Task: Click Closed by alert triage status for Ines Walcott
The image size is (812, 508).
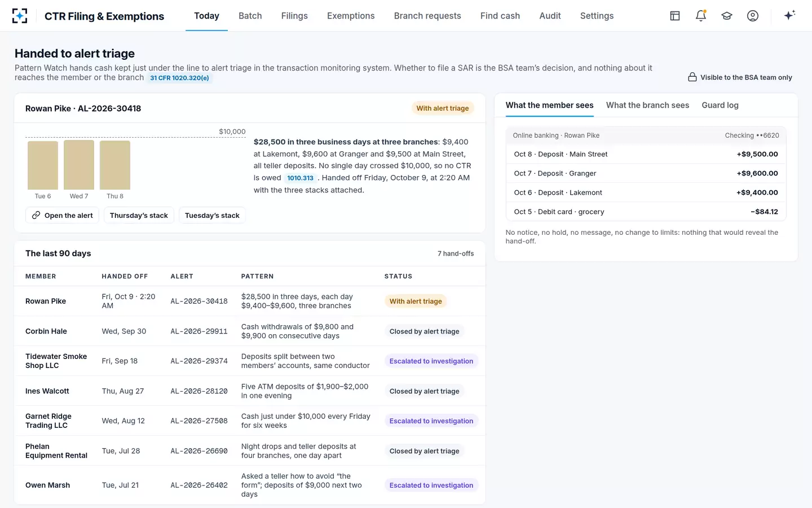Action: [425, 391]
